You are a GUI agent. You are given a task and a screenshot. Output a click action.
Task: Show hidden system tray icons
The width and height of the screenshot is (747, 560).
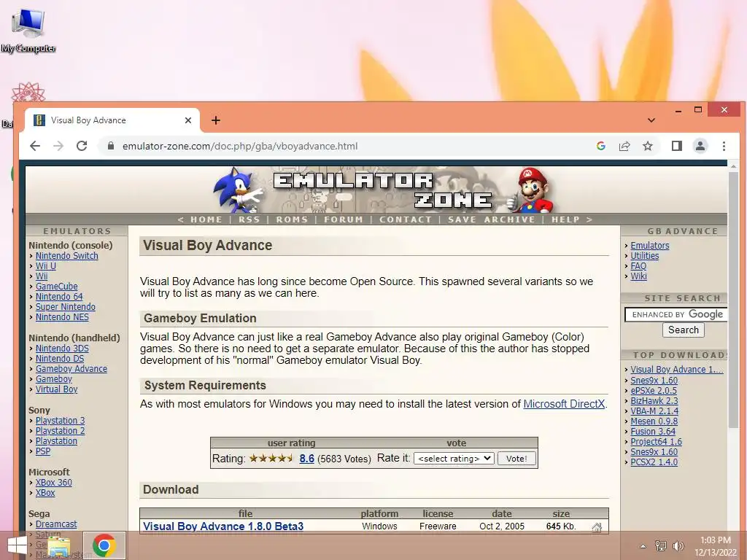pyautogui.click(x=643, y=546)
